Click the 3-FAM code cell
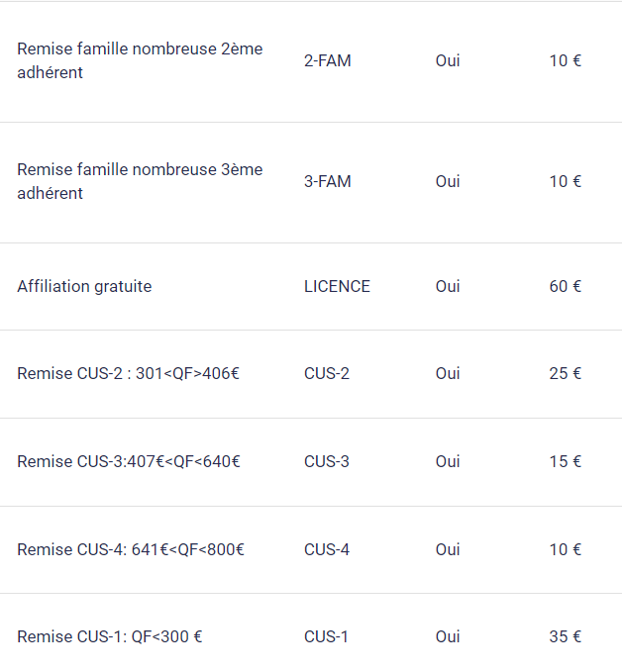The width and height of the screenshot is (622, 672). 327,182
